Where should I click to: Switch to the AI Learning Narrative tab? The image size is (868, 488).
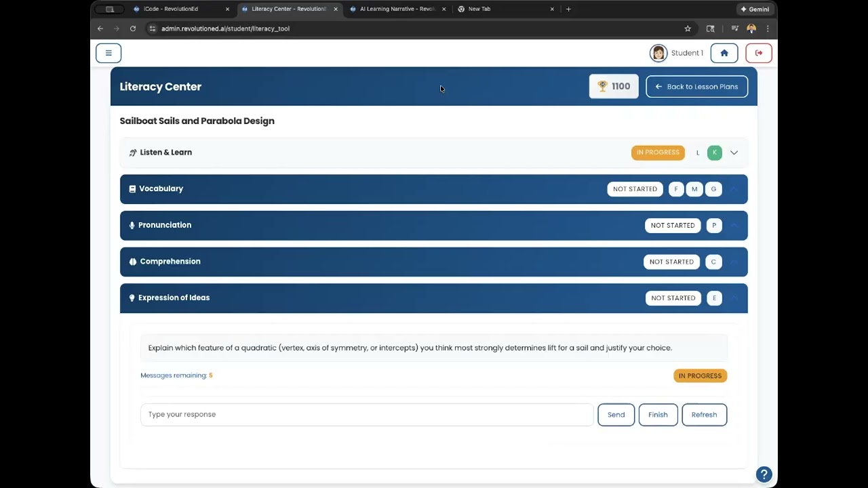tap(397, 9)
